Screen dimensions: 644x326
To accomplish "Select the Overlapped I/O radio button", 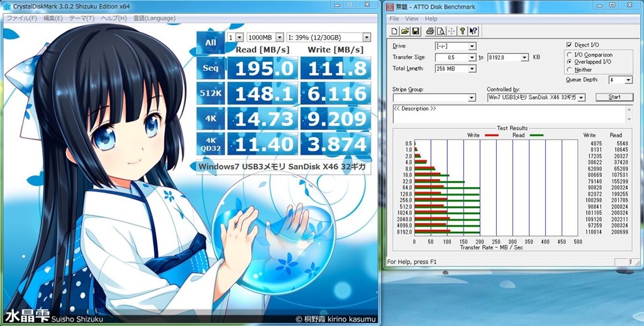I will click(x=569, y=62).
